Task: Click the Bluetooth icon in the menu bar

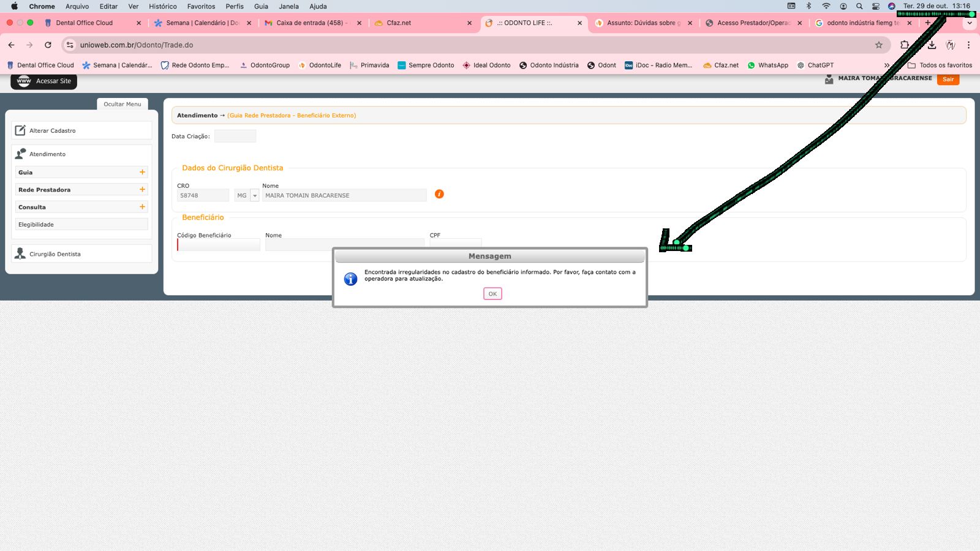Action: [809, 6]
